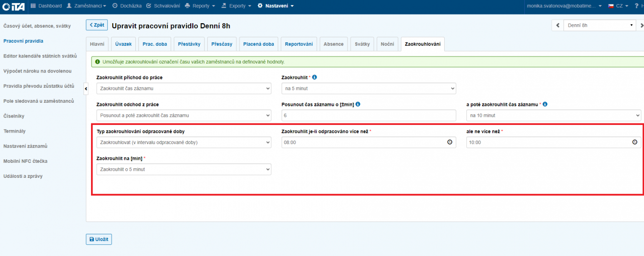Expand 'Zaokrouhlit o 5 minut' dropdown
This screenshot has width=644, height=256.
click(184, 169)
